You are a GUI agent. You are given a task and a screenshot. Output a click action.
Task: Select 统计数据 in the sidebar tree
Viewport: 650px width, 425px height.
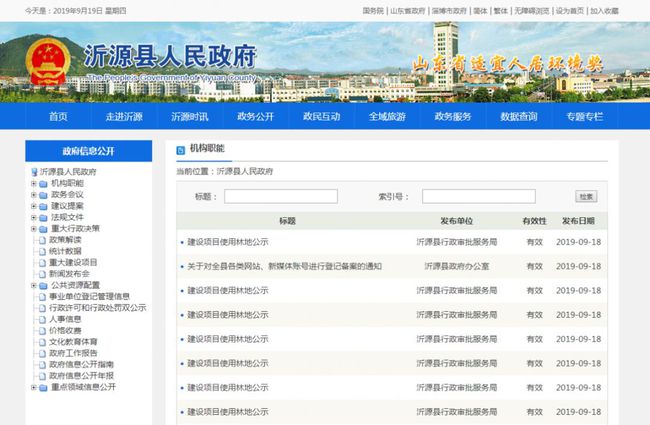(65, 251)
